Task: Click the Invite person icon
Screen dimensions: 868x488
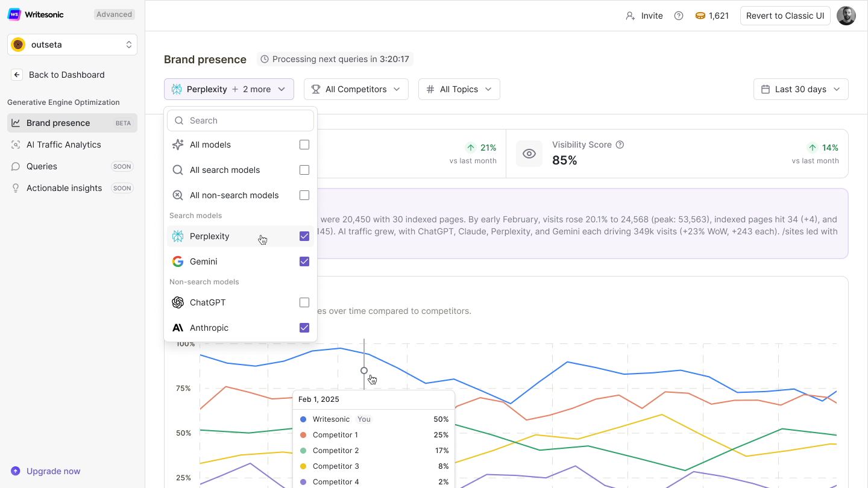Action: pyautogui.click(x=631, y=16)
